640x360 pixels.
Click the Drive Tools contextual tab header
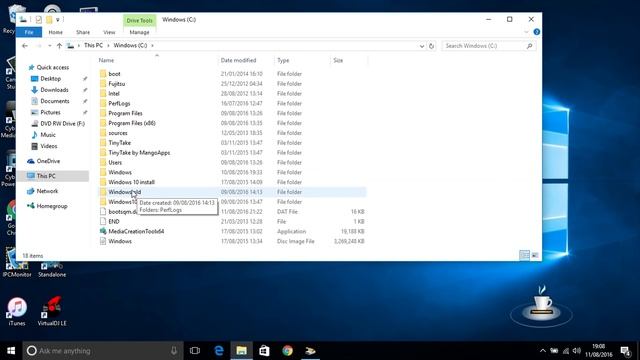point(139,20)
